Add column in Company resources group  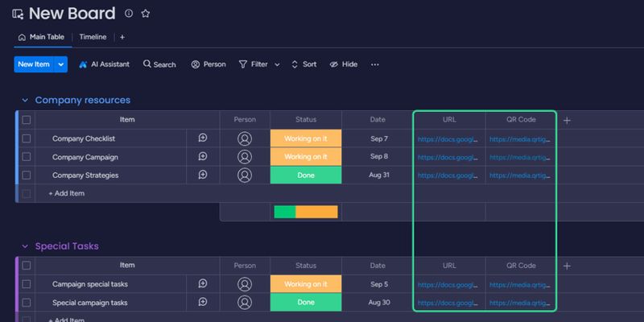567,120
